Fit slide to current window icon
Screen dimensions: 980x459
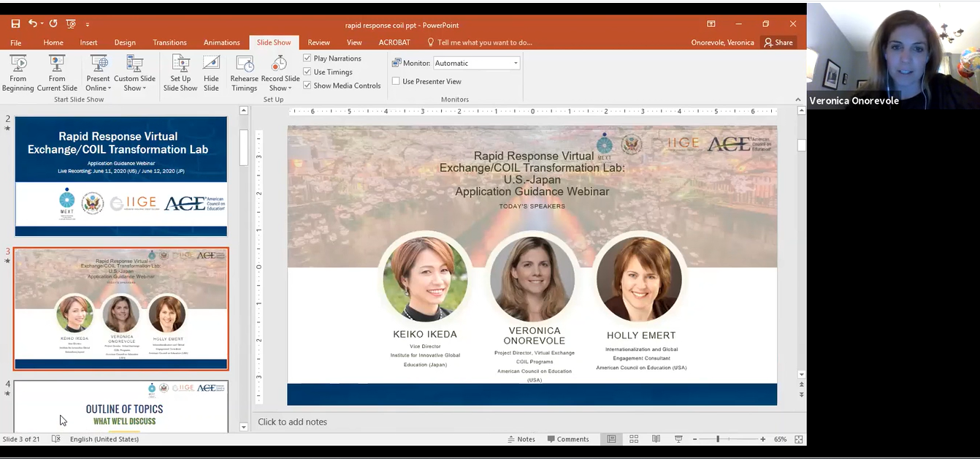pyautogui.click(x=799, y=439)
